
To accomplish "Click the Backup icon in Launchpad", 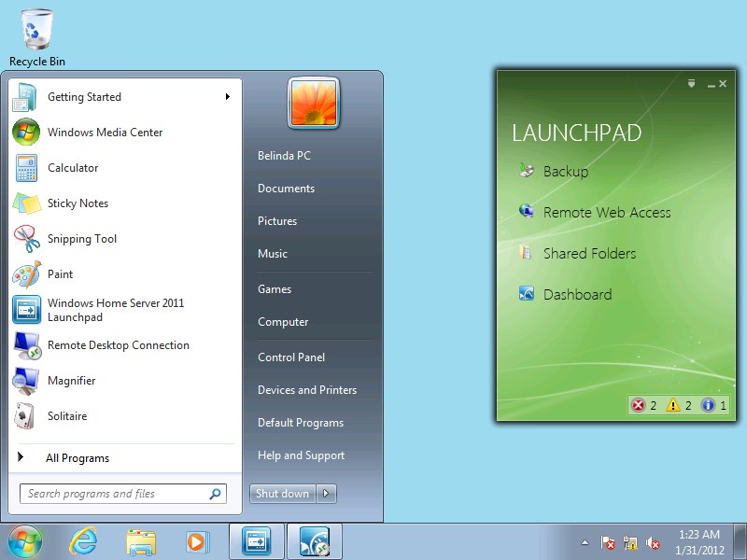I will click(x=526, y=171).
